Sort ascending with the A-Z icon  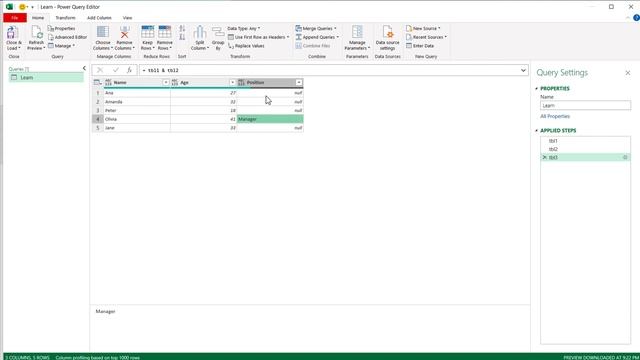[x=182, y=29]
